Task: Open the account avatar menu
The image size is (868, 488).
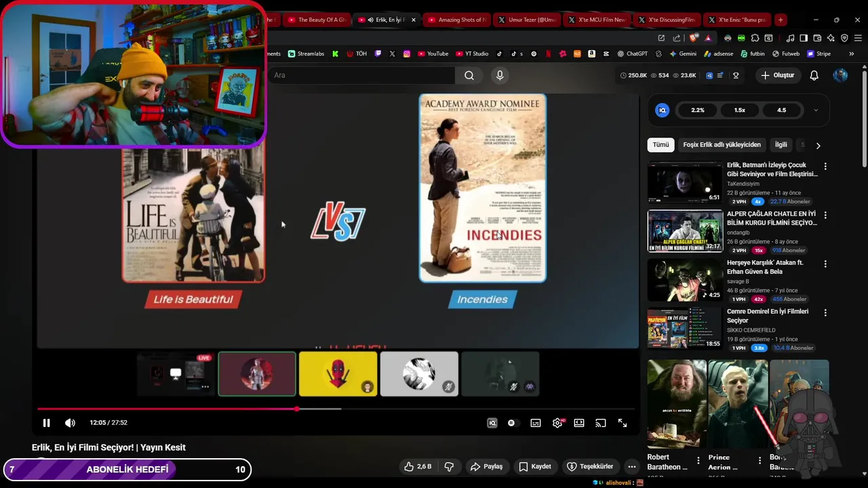Action: pyautogui.click(x=840, y=75)
